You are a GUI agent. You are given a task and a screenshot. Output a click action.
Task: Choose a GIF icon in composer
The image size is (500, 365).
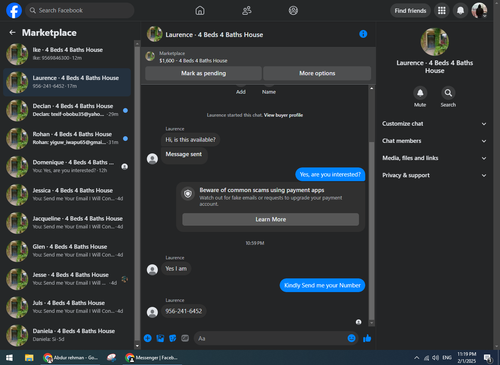tap(185, 338)
